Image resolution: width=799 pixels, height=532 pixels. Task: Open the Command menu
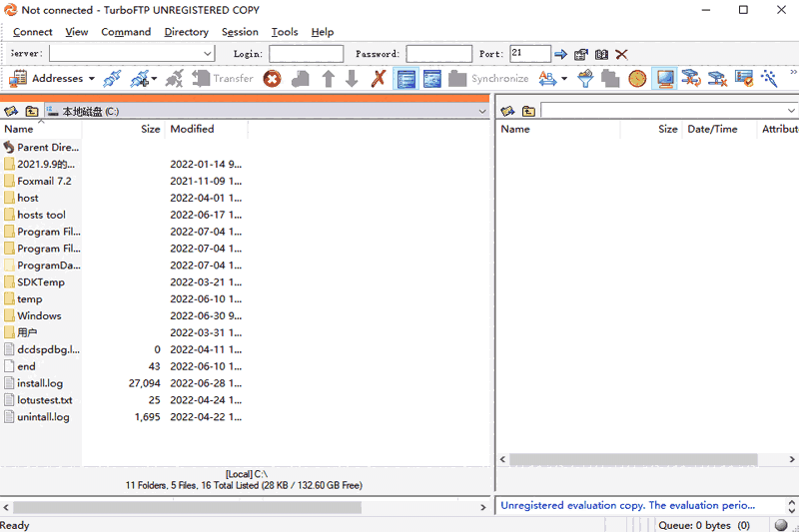pyautogui.click(x=126, y=32)
